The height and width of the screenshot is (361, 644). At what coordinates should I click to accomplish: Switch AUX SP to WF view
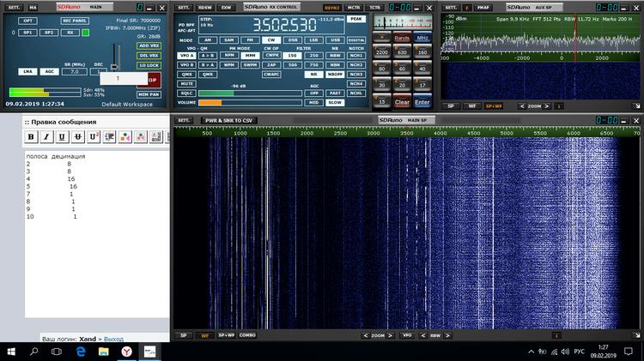472,106
